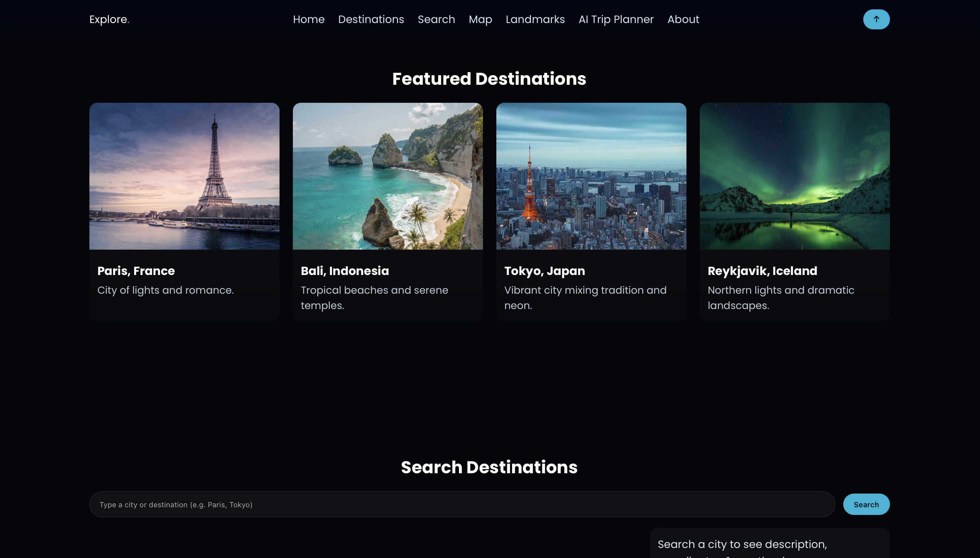Click the up-arrow scroll-to-top button
This screenshot has width=980, height=558.
pyautogui.click(x=876, y=19)
